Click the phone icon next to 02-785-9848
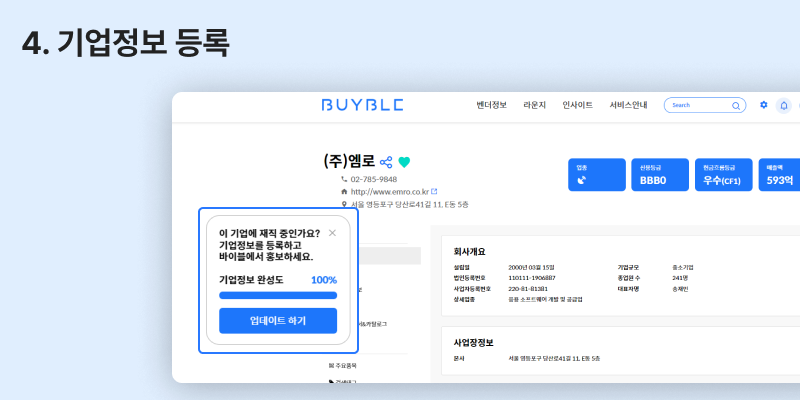The width and height of the screenshot is (800, 400). [x=344, y=179]
